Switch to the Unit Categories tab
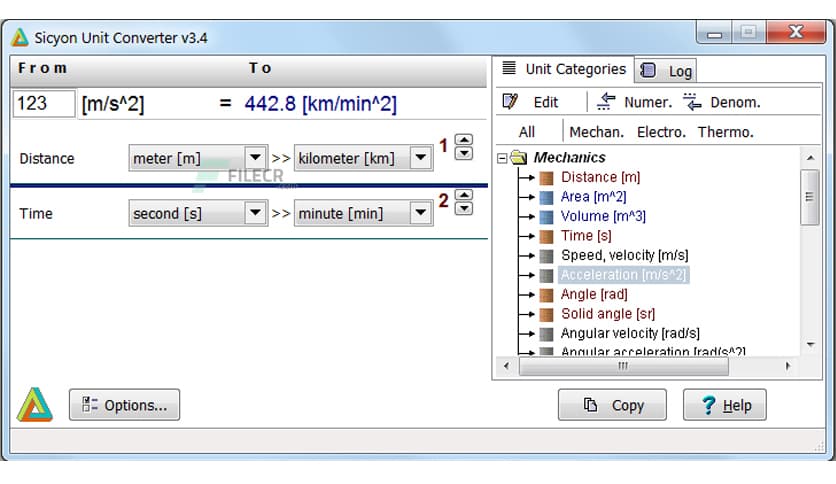 [564, 69]
